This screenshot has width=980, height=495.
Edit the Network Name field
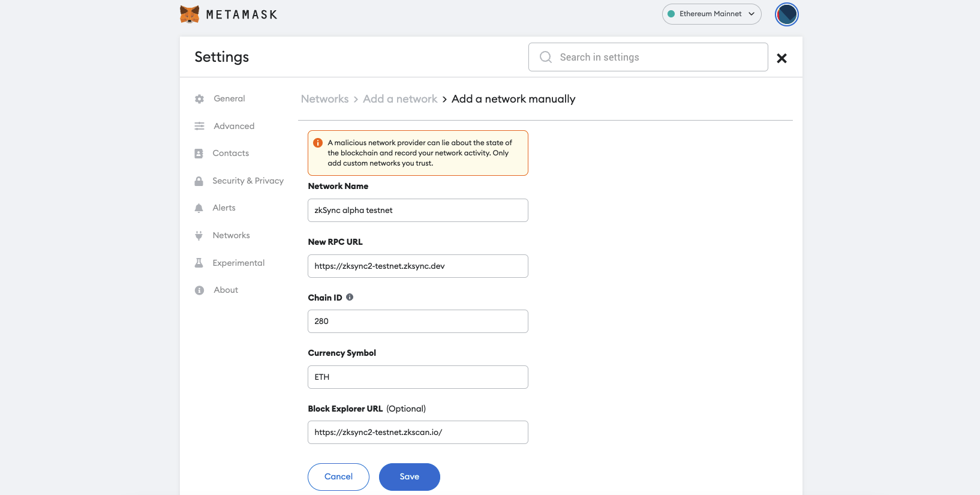tap(418, 210)
